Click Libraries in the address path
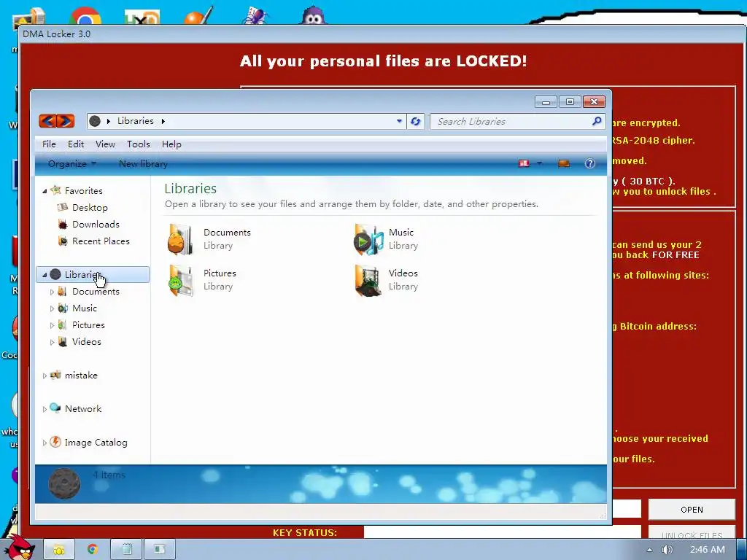 [135, 121]
